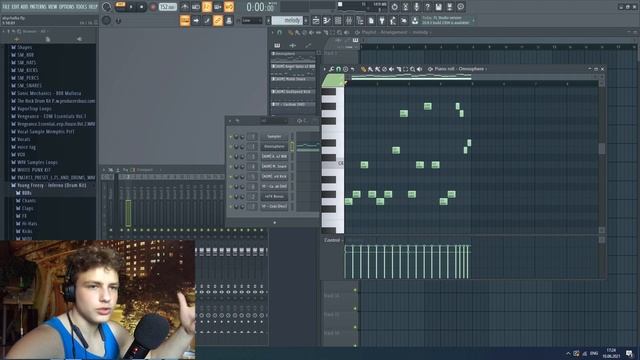Screen dimensions: 640x360
Task: Click the FL Studio update notification
Action: click(446, 20)
